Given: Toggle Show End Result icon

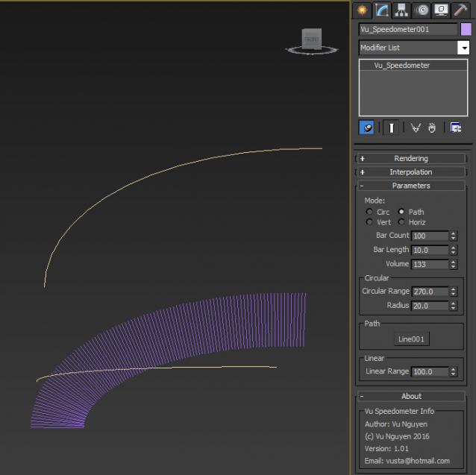Looking at the screenshot, I should tap(390, 128).
